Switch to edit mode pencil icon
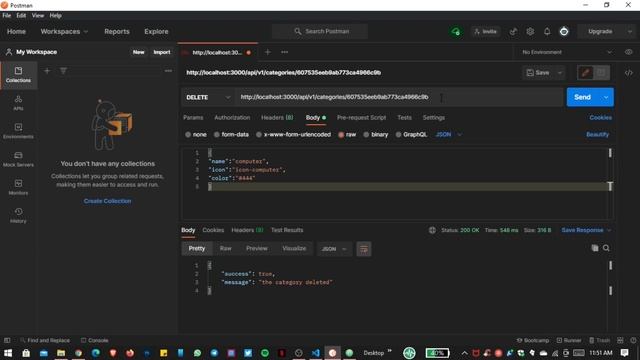 point(586,73)
